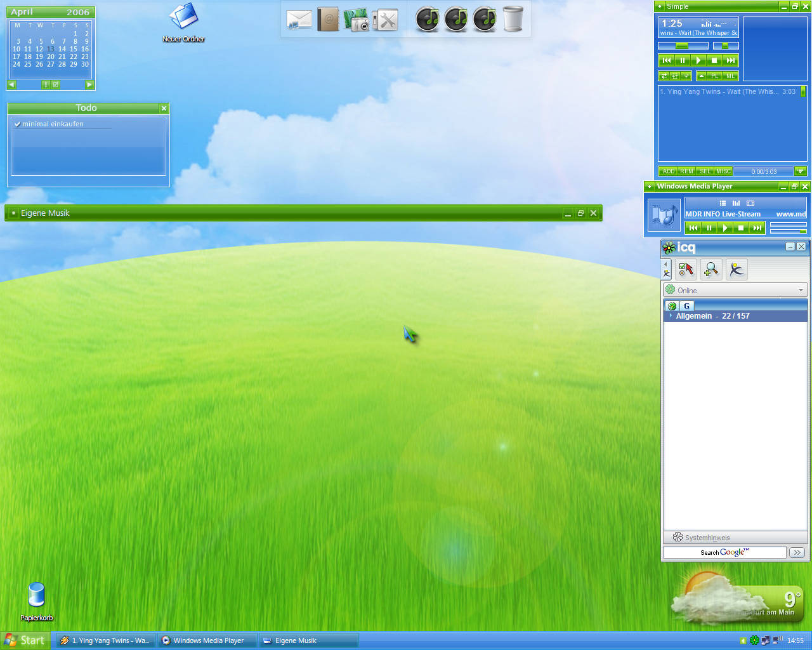The width and height of the screenshot is (812, 650).
Task: Click the ICQ Xtraz figure toolbar icon
Action: pyautogui.click(x=737, y=270)
